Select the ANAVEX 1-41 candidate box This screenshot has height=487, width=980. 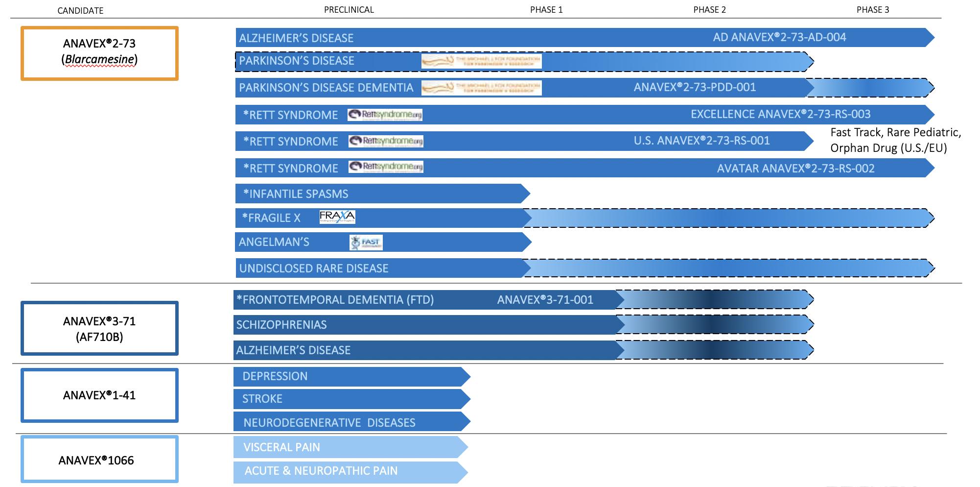(99, 395)
